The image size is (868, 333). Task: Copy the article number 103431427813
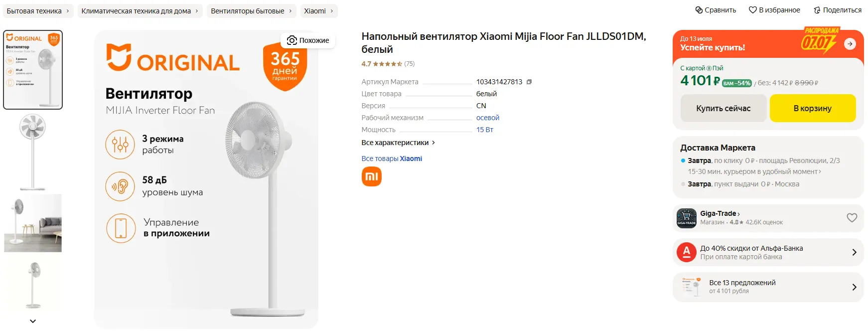pos(529,82)
